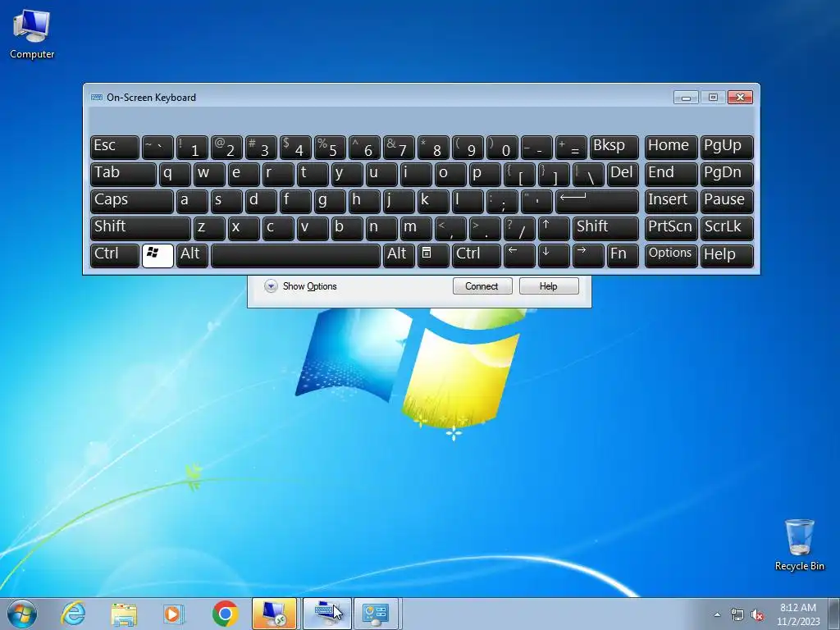The image size is (840, 630).
Task: Click the up arrow key
Action: pyautogui.click(x=554, y=228)
